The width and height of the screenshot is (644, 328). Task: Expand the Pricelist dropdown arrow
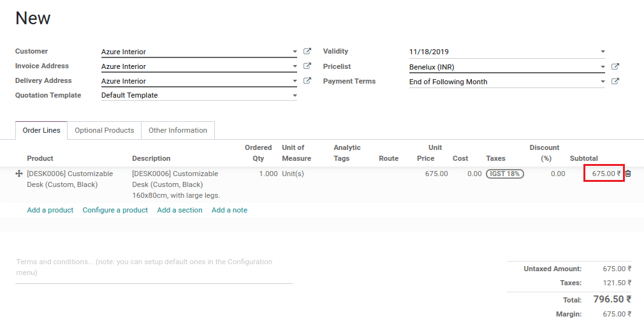coord(603,67)
